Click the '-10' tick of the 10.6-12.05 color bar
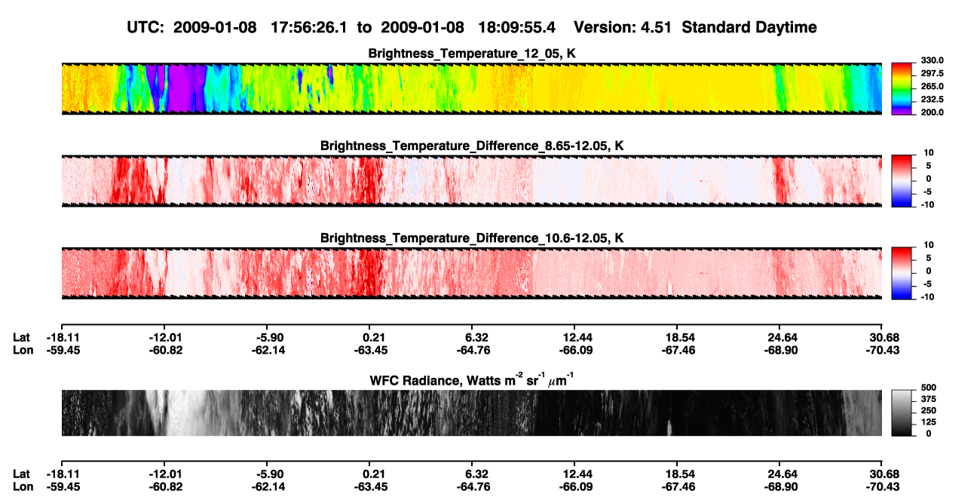The width and height of the screenshot is (980, 503). coord(926,296)
